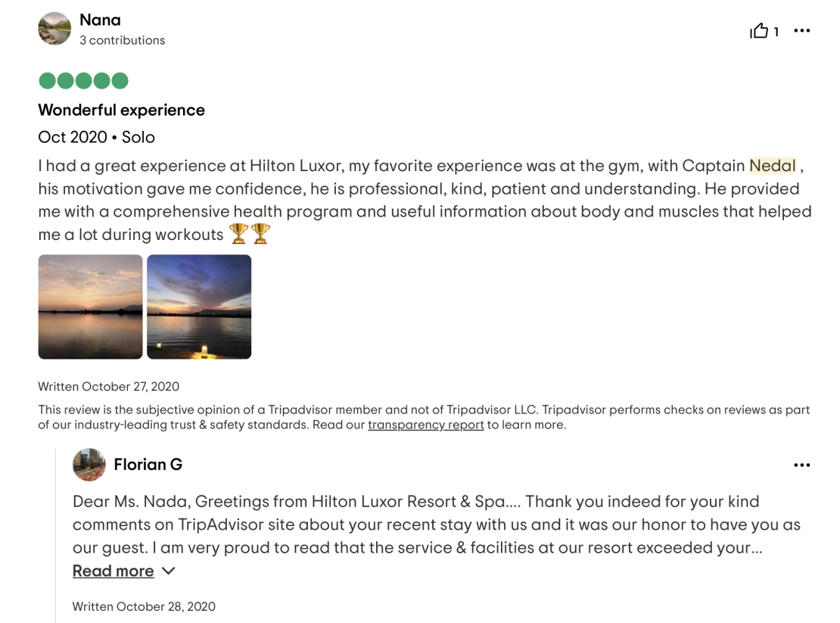
Task: Click the helpful vote count number
Action: 776,32
